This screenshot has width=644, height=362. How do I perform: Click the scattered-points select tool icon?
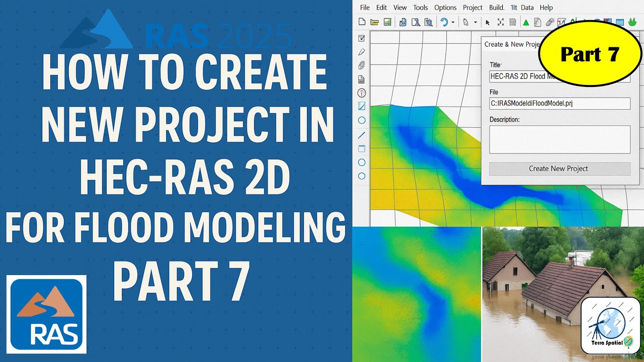click(501, 22)
